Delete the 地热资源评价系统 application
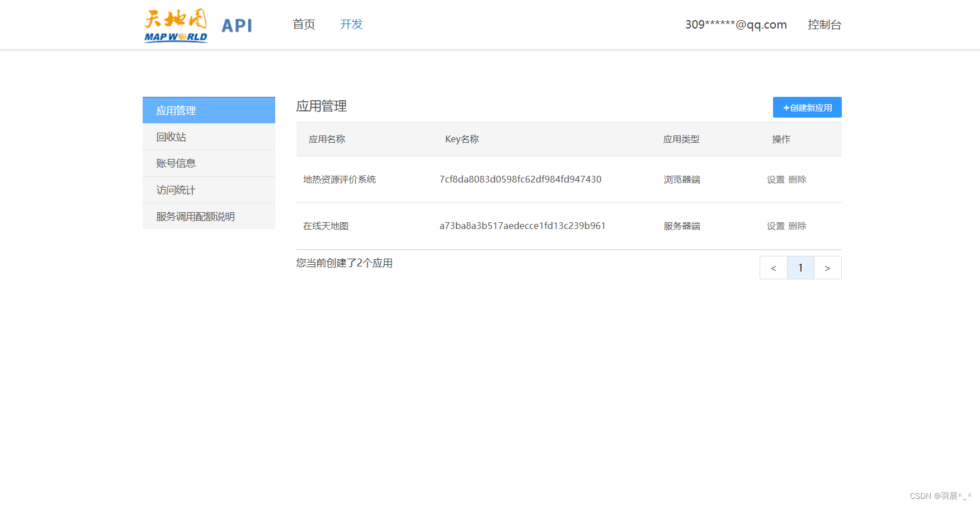This screenshot has width=980, height=505. (x=798, y=179)
